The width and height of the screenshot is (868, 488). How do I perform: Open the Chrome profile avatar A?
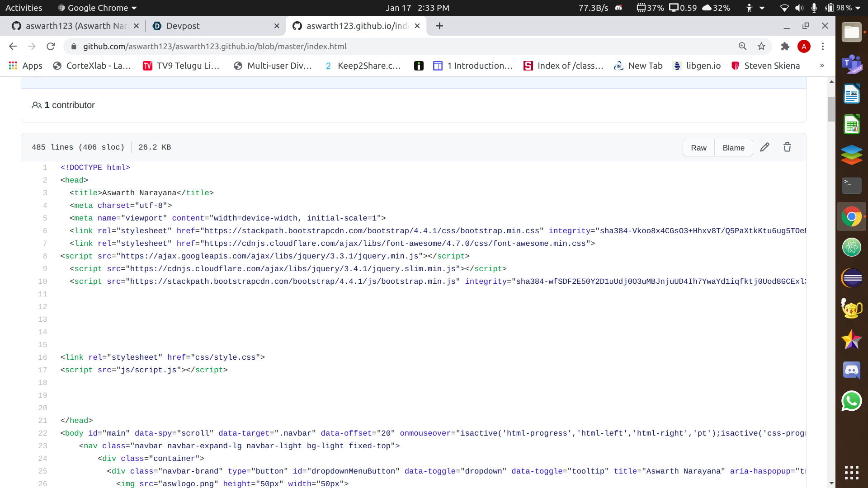(804, 46)
